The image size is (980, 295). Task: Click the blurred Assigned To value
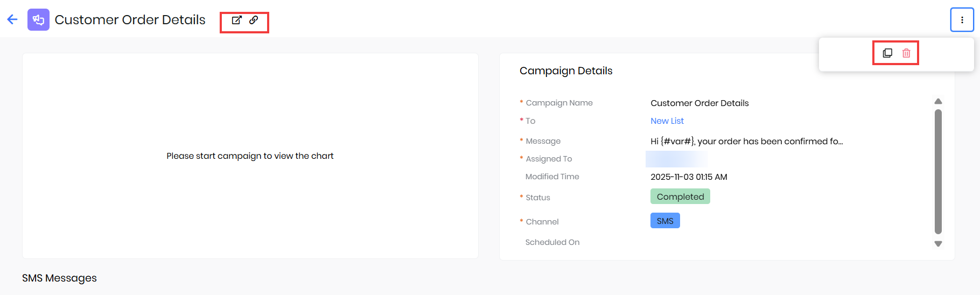pos(676,159)
